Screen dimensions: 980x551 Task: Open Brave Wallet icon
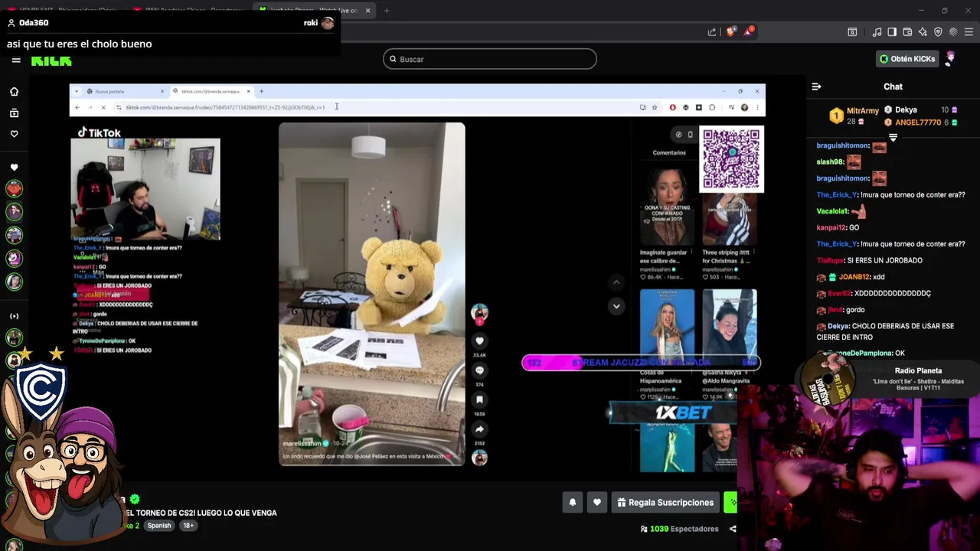(x=907, y=31)
